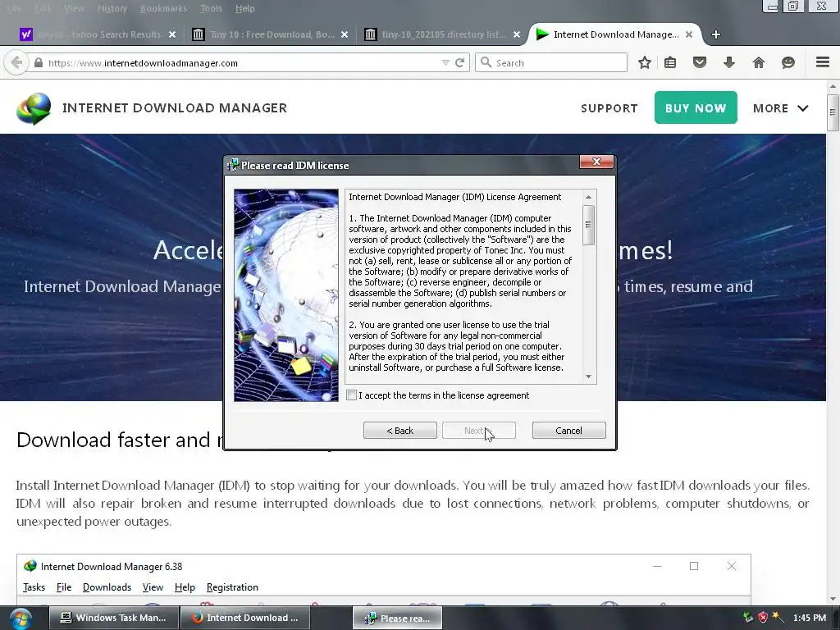
Task: Click the disabled Next button in installer
Action: coord(479,431)
